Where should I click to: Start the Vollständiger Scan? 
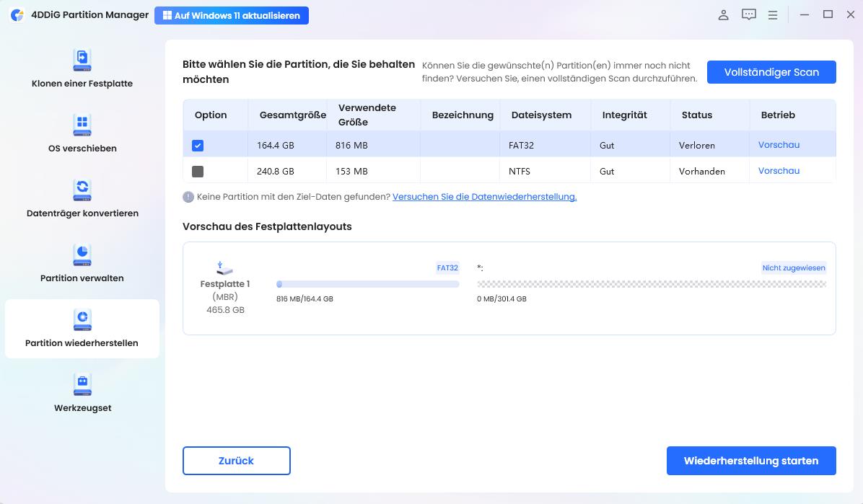tap(771, 72)
